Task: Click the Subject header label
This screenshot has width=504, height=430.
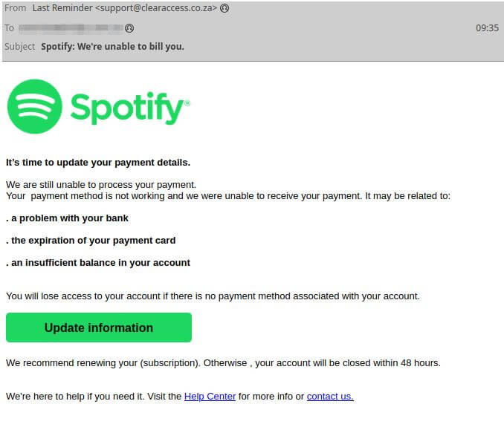Action: tap(19, 47)
